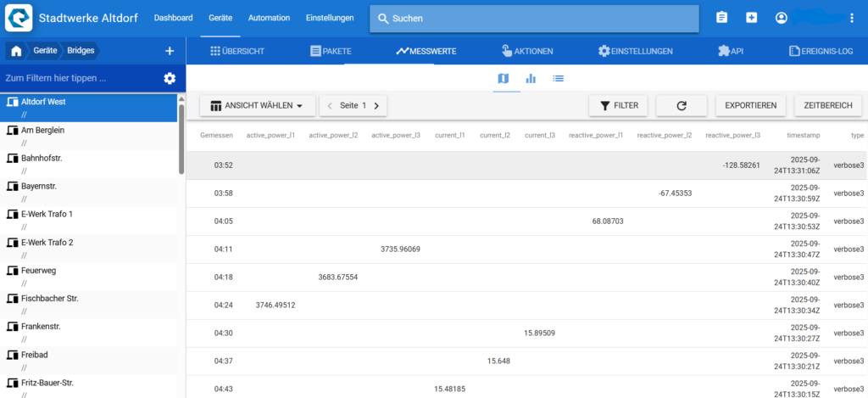Viewport: 868px width, 398px height.
Task: Click the Suchen search field
Action: [534, 19]
